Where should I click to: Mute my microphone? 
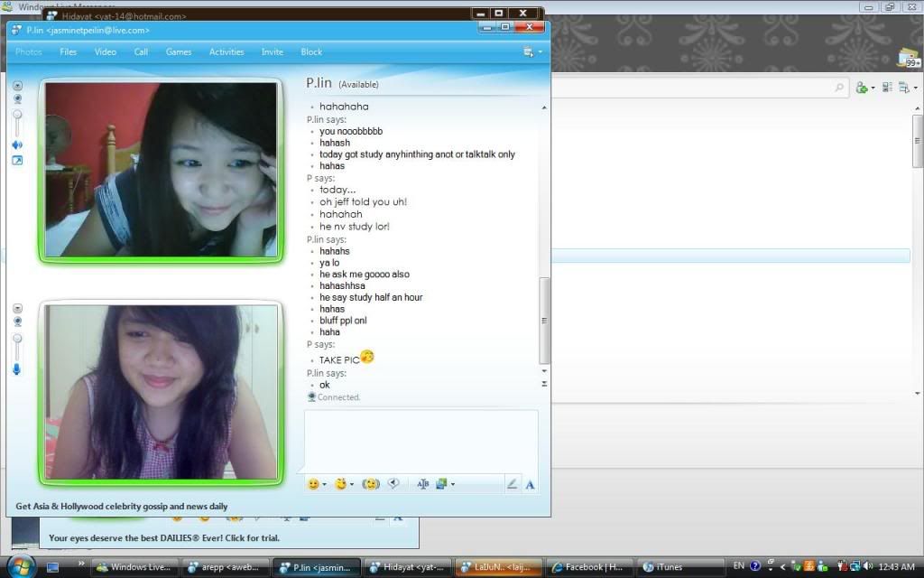click(17, 369)
